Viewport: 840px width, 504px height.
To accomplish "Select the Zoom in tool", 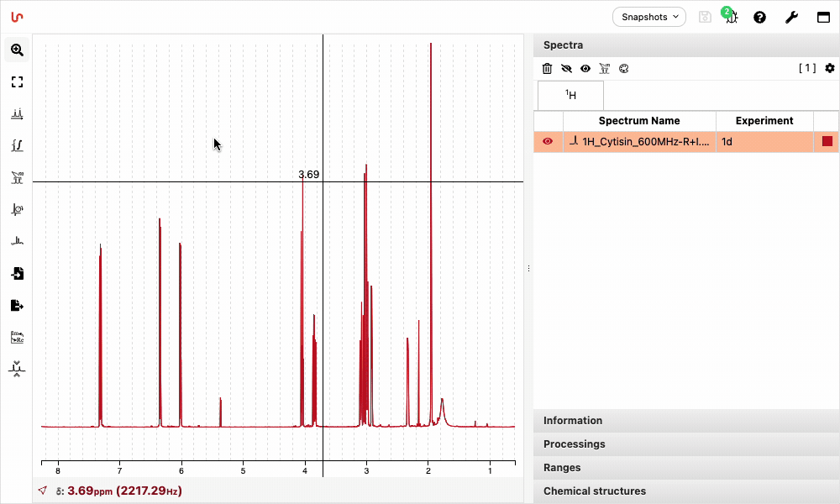I will tap(17, 50).
